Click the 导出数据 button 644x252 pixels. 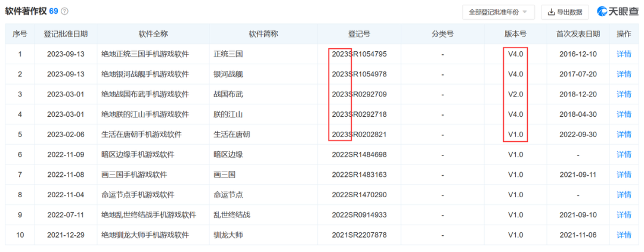(x=565, y=12)
